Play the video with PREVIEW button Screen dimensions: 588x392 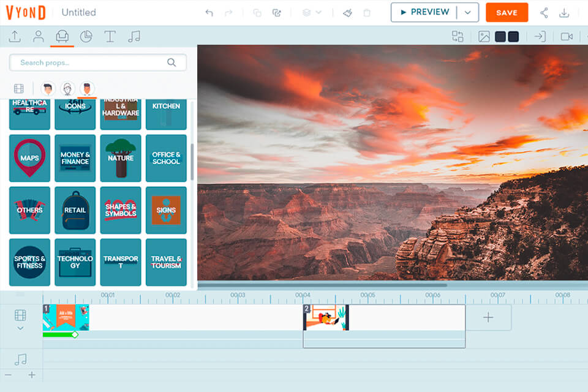click(x=424, y=12)
